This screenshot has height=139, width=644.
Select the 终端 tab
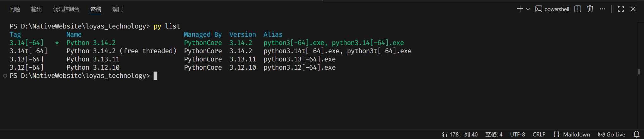point(96,9)
